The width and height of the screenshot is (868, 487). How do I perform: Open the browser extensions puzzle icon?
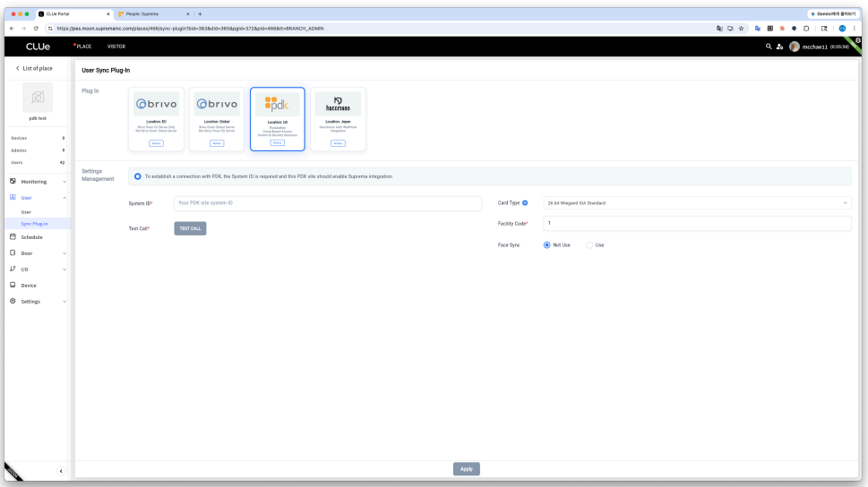pos(806,29)
